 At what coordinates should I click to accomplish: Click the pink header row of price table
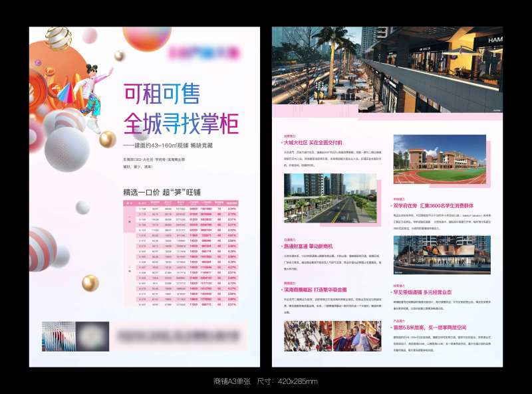click(181, 202)
